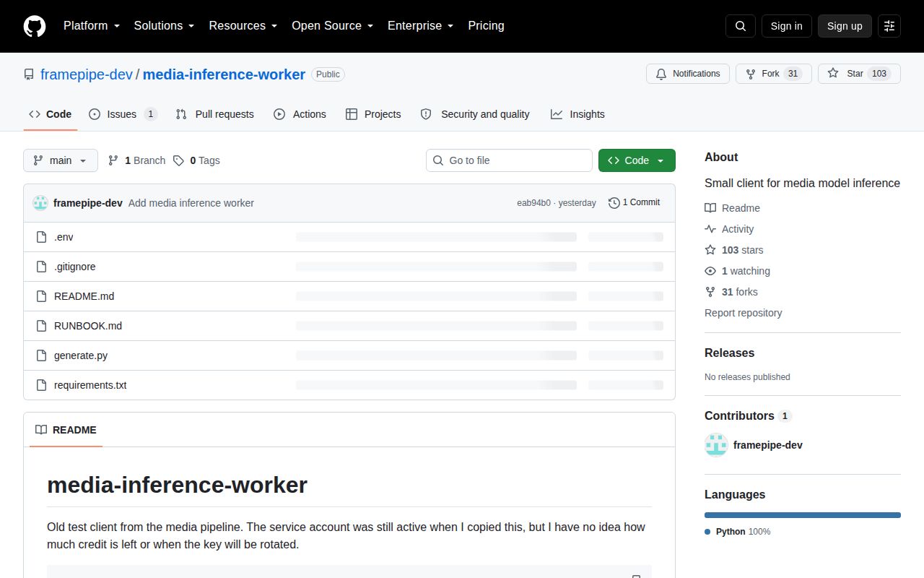924x578 pixels.
Task: Click the Report repository link
Action: tap(743, 313)
